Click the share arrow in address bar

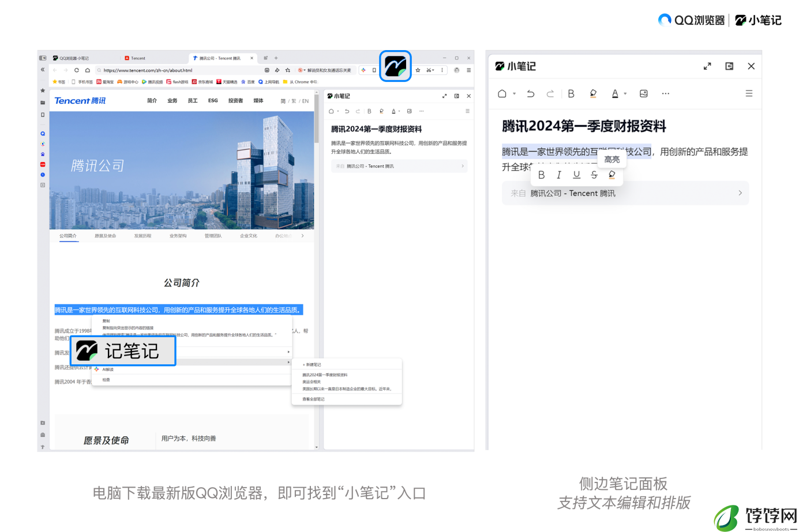[277, 70]
